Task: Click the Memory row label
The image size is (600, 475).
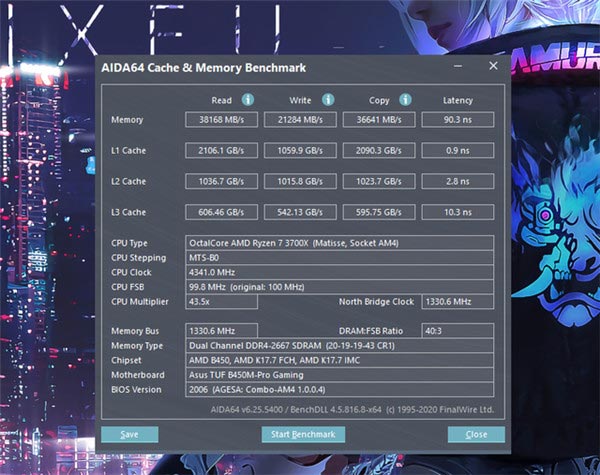Action: click(x=127, y=120)
